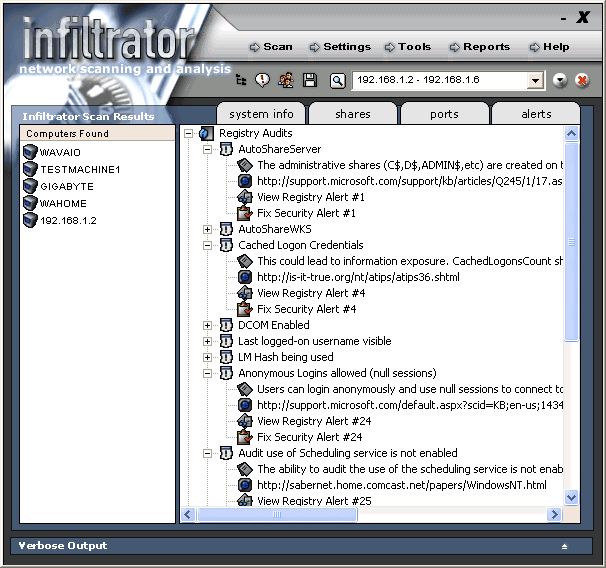Open the Reports menu
The height and width of the screenshot is (568, 606).
[480, 47]
